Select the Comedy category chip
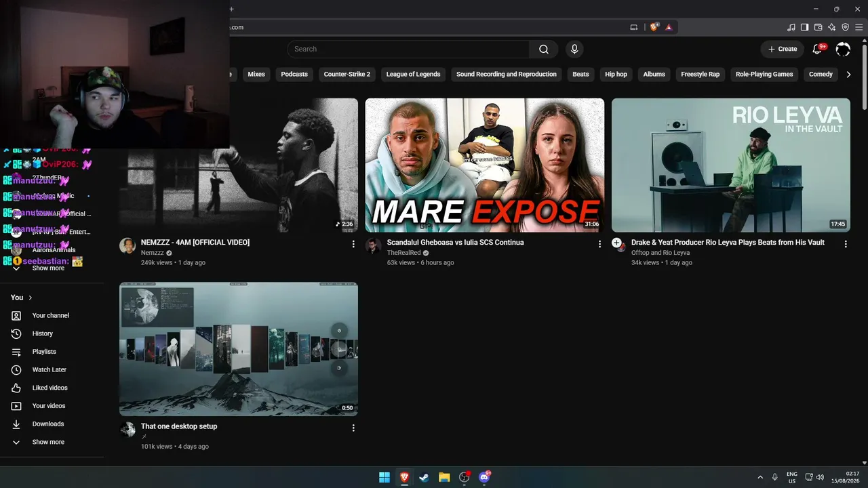Viewport: 868px width, 488px height. click(x=821, y=75)
